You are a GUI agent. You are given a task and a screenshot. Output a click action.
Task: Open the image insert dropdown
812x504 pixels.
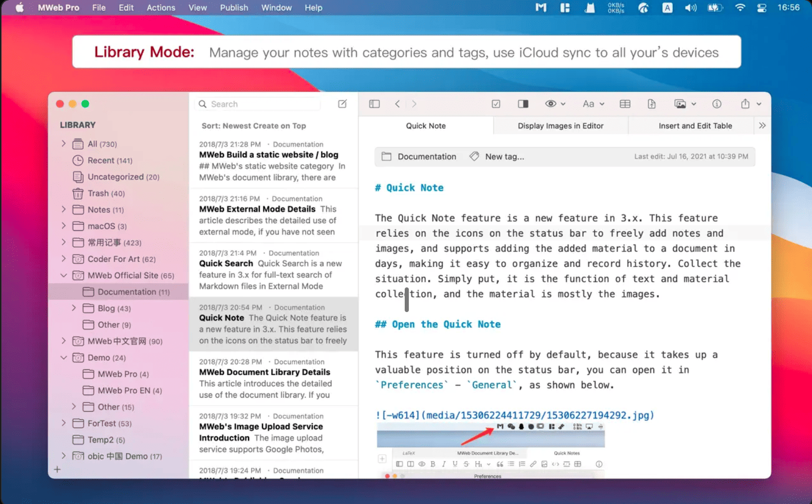(x=685, y=104)
